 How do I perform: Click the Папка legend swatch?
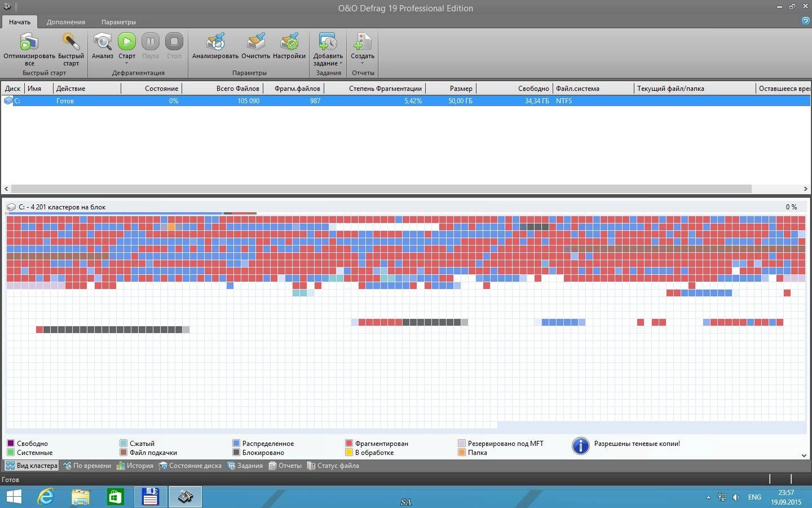[x=462, y=453]
